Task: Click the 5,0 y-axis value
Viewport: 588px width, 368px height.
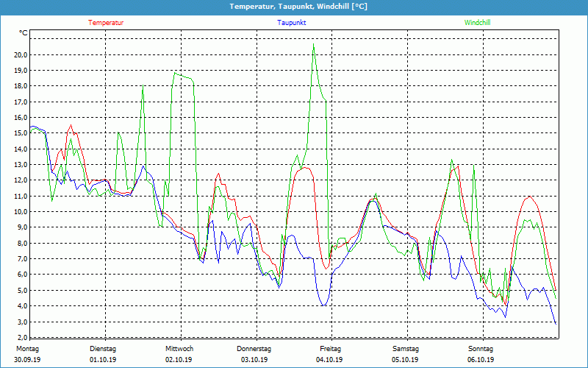Action: pos(22,290)
